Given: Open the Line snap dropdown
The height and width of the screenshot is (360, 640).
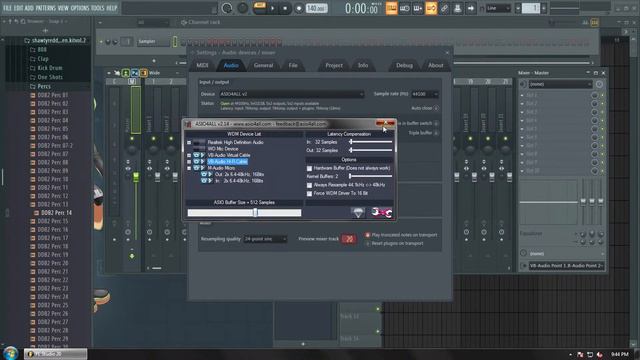Looking at the screenshot, I should 498,8.
